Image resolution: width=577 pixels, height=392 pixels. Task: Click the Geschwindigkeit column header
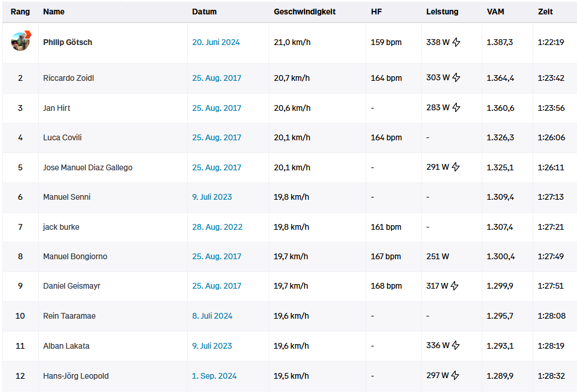pos(304,12)
